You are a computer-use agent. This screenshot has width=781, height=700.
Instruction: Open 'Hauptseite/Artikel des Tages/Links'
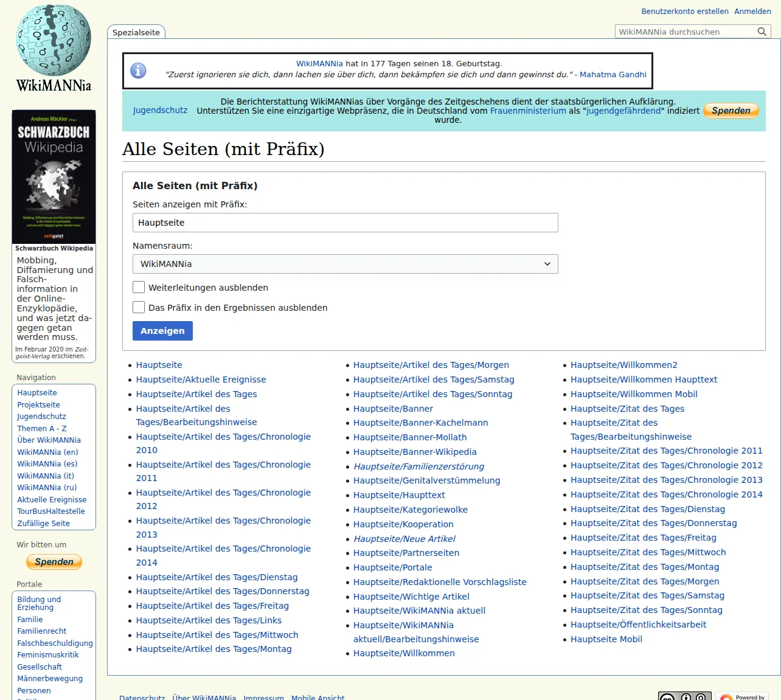209,620
